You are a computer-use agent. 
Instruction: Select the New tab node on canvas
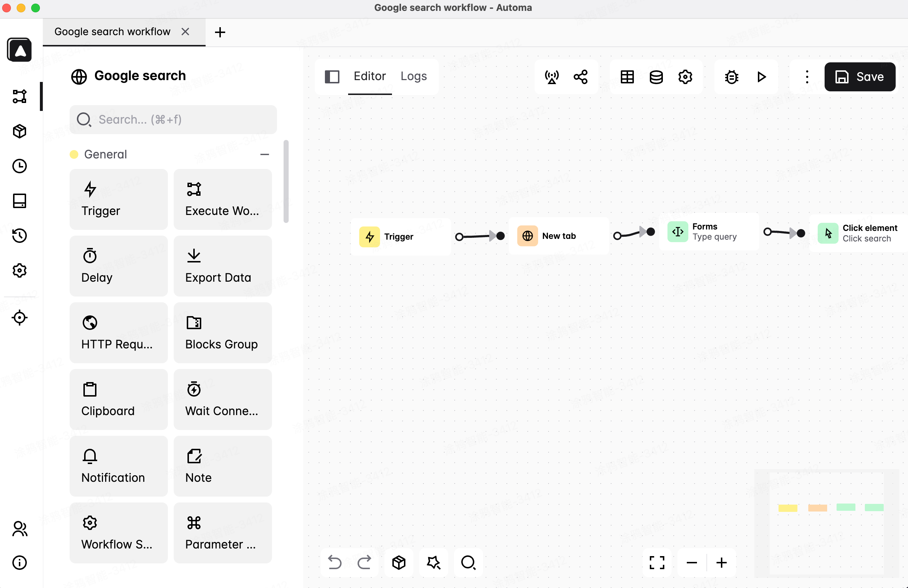559,236
